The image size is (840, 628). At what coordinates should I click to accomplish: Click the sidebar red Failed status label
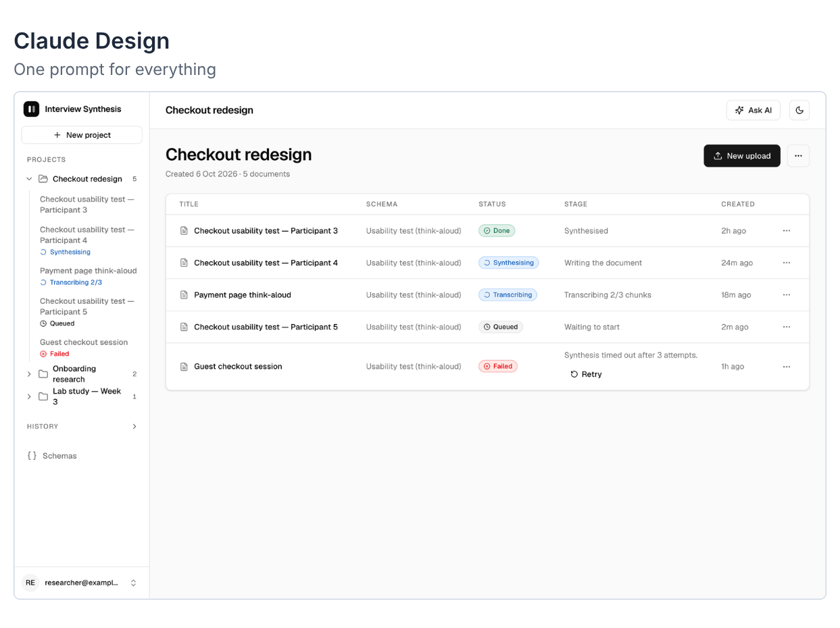55,354
